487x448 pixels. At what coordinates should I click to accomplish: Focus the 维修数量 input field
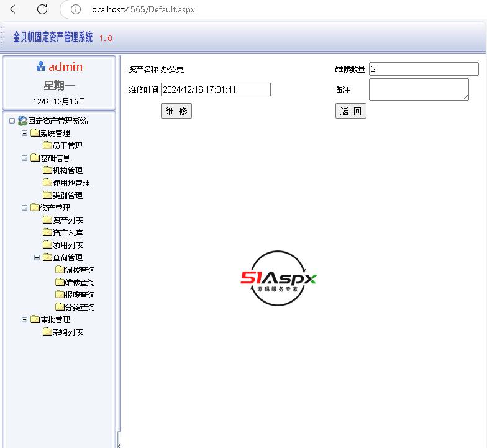pos(424,69)
